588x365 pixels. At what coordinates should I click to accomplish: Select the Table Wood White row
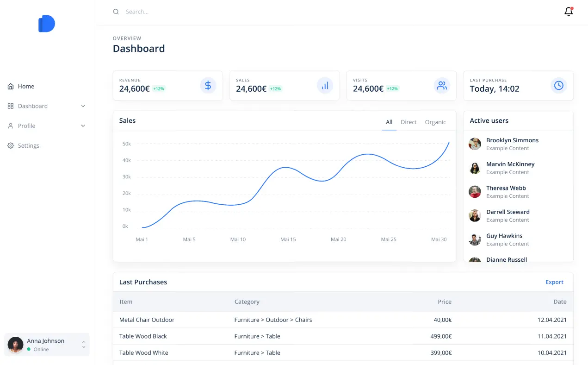tap(343, 352)
